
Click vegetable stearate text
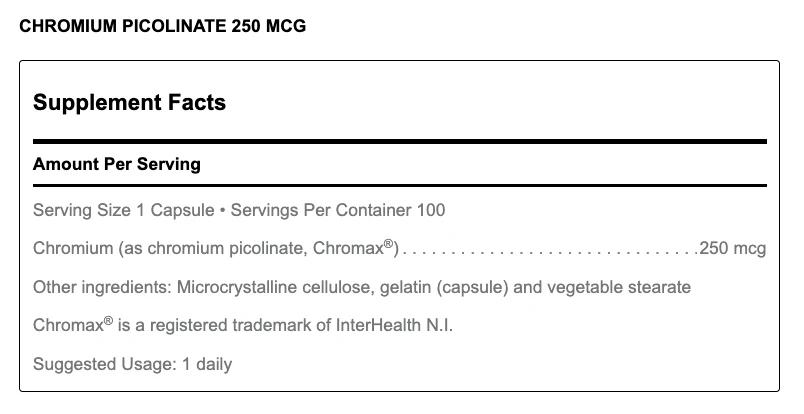(619, 287)
